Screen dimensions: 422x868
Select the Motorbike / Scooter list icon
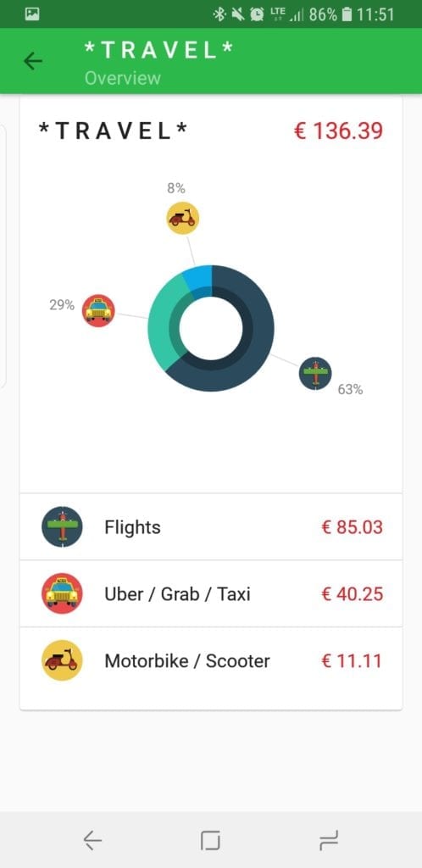pos(62,660)
